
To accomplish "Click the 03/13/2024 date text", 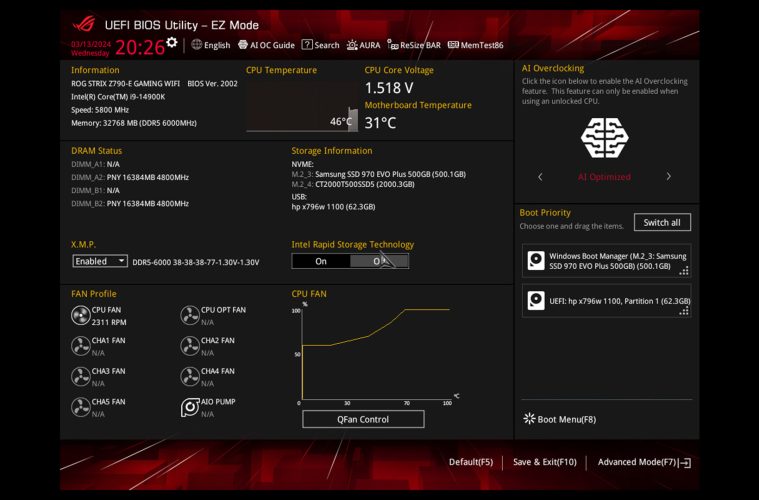I will pyautogui.click(x=91, y=44).
